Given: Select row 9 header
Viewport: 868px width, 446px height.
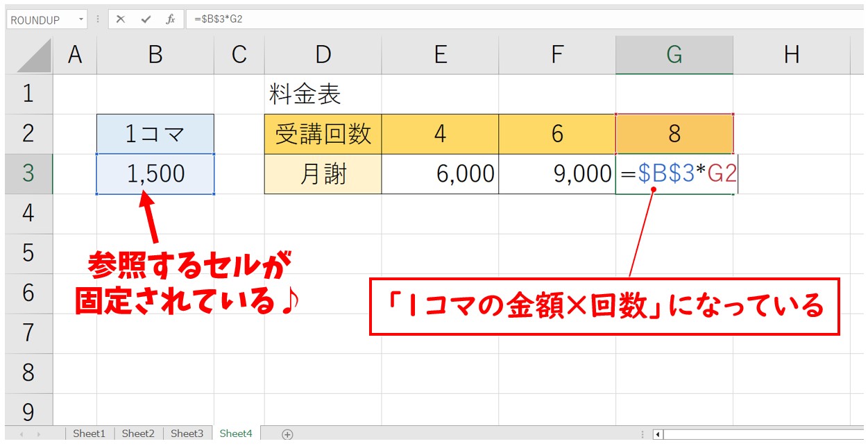Looking at the screenshot, I should 28,411.
